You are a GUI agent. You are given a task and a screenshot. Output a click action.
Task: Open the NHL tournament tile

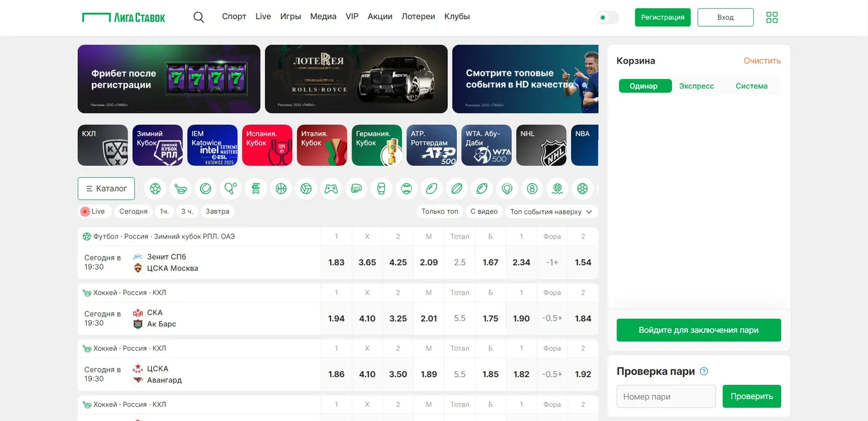point(542,145)
